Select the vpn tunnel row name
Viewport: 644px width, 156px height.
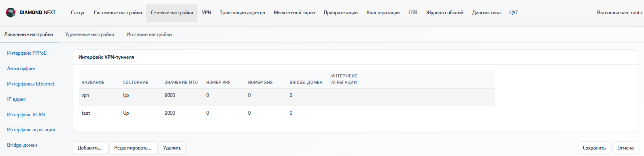click(85, 95)
